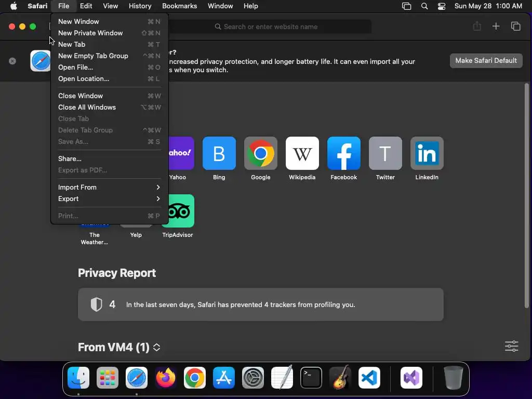Choose Open File... menu item

click(x=109, y=67)
